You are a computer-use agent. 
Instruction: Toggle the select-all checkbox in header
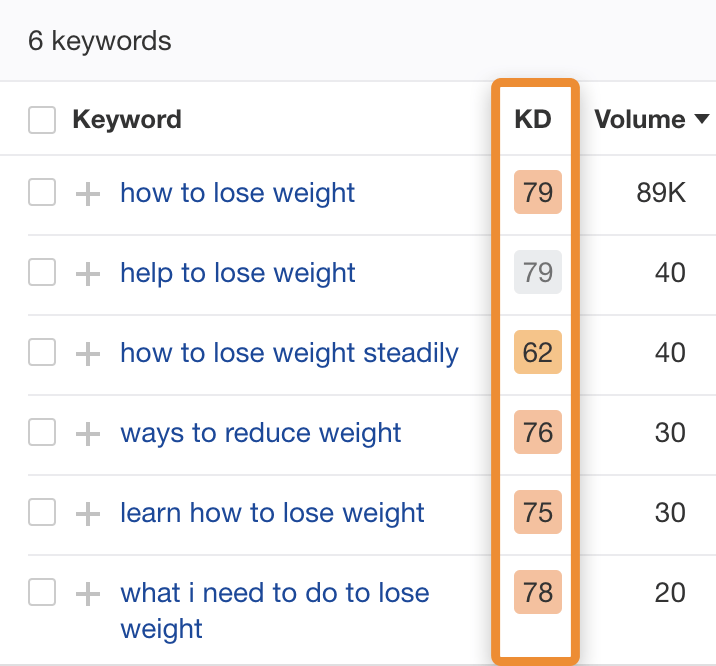42,120
